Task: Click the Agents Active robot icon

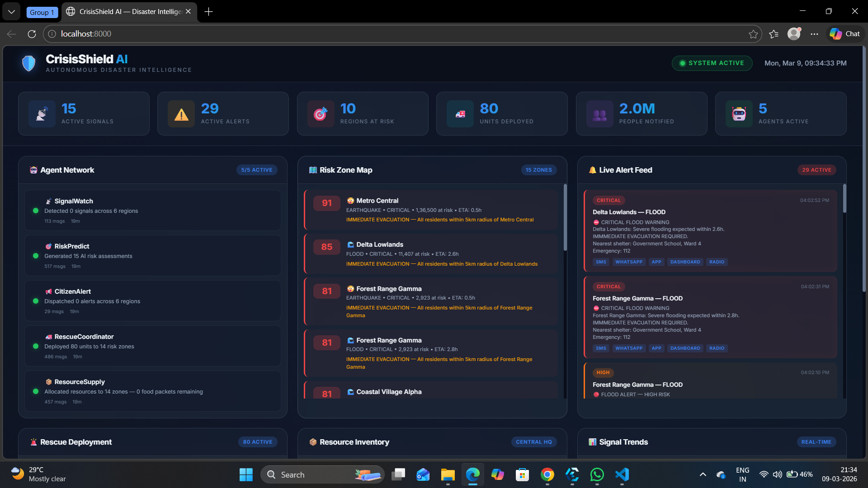Action: (x=739, y=114)
